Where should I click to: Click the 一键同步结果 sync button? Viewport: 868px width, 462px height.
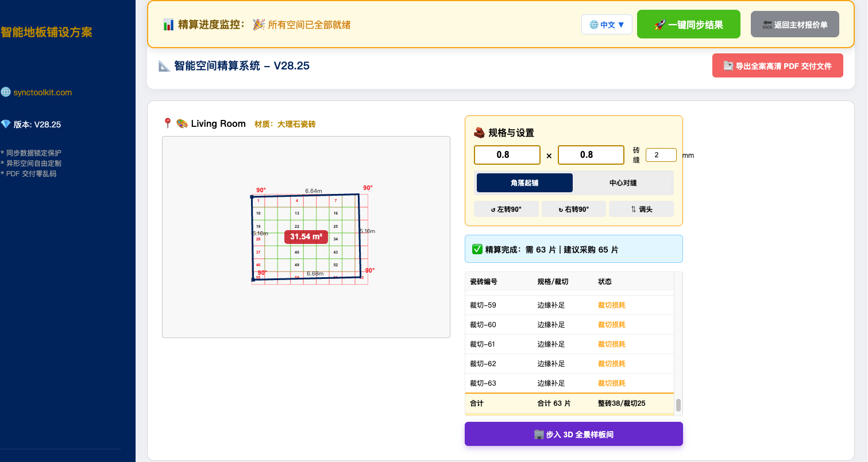point(688,25)
